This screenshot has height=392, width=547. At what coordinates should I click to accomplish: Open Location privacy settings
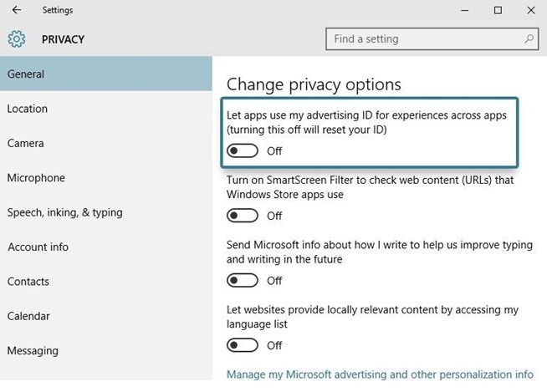pos(28,109)
